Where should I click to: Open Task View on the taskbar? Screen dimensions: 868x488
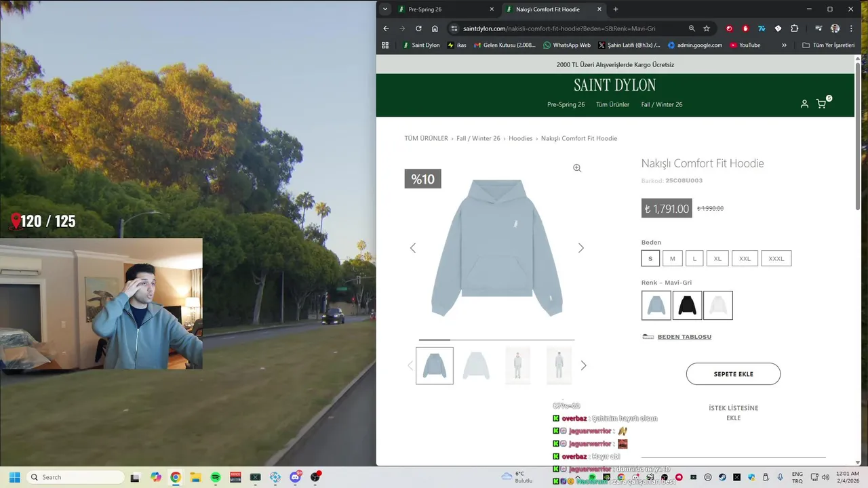[x=135, y=477]
